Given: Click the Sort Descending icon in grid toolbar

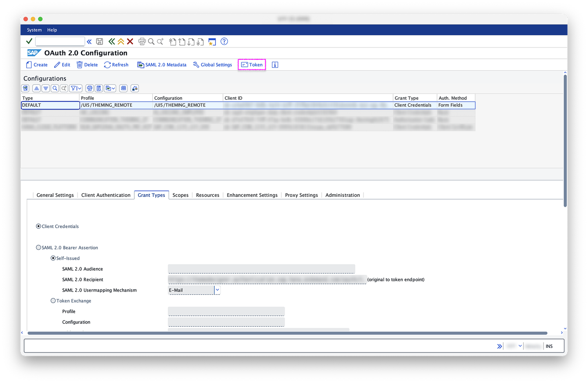Looking at the screenshot, I should pyautogui.click(x=45, y=88).
